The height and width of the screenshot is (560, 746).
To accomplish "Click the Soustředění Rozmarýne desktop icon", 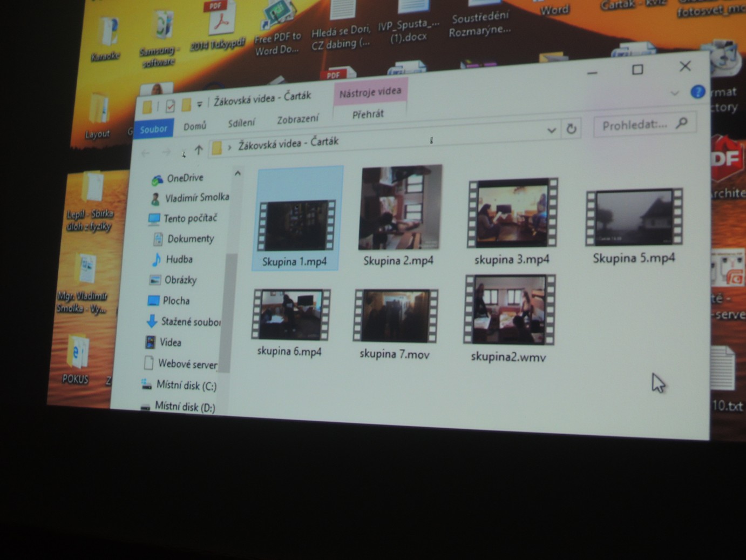I will click(x=480, y=19).
